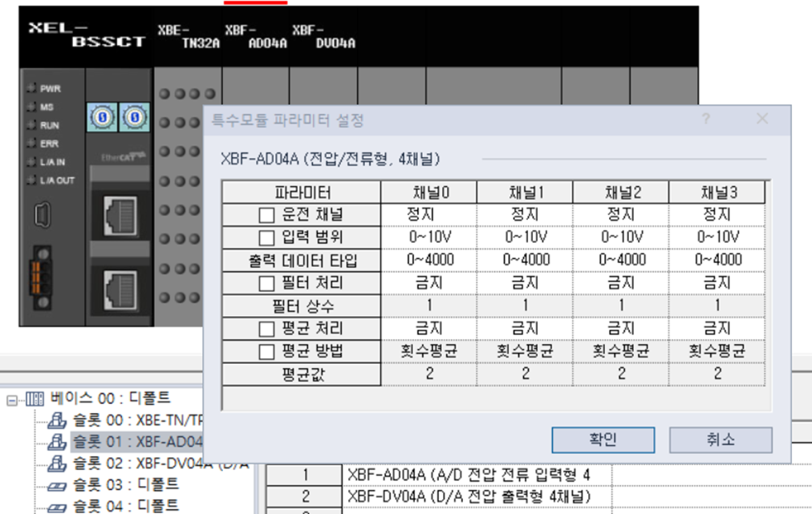Click the 채널1 column header
The width and height of the screenshot is (812, 514).
(525, 192)
